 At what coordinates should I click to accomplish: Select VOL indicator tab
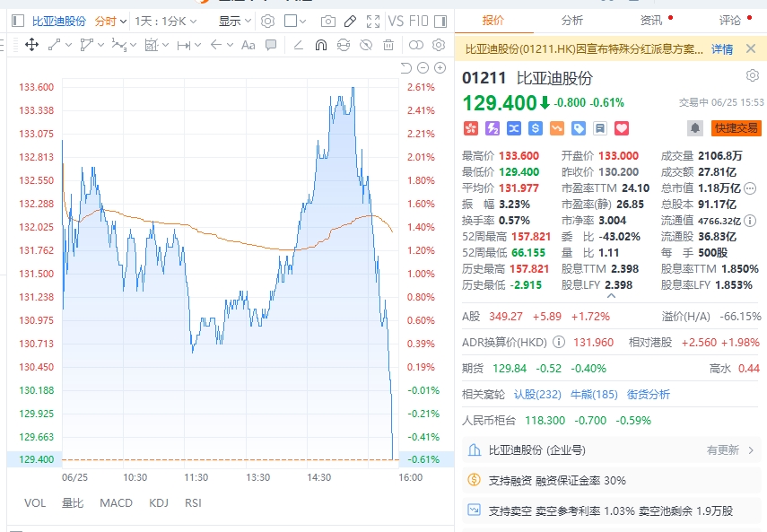click(x=35, y=502)
